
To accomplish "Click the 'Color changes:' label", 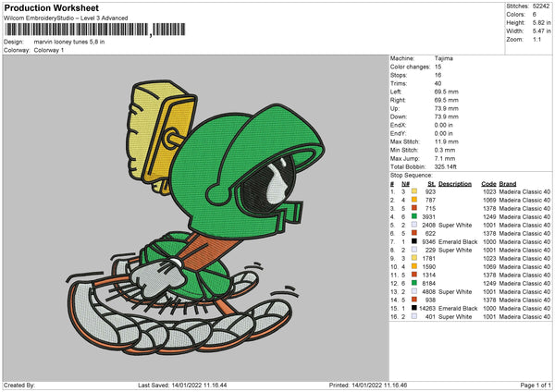I will [410, 67].
